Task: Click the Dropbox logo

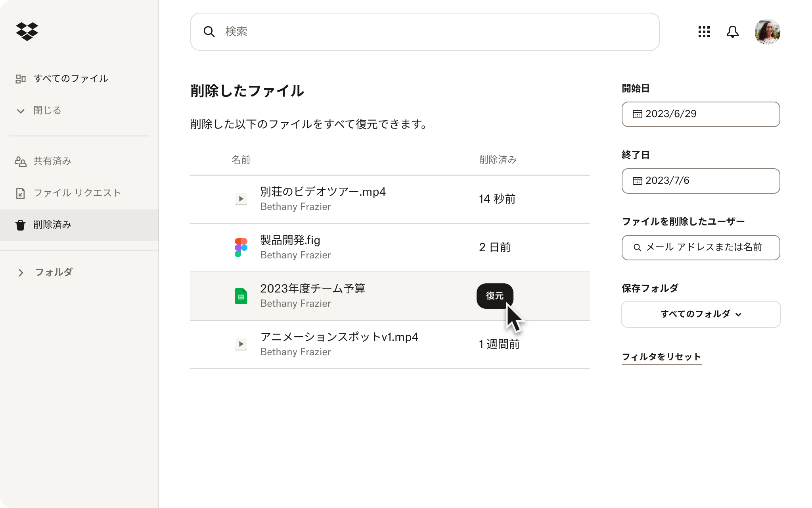Action: point(27,31)
